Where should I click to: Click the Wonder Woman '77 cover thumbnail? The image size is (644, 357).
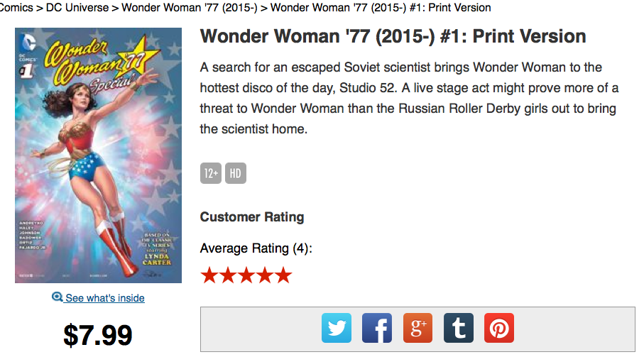(x=98, y=155)
